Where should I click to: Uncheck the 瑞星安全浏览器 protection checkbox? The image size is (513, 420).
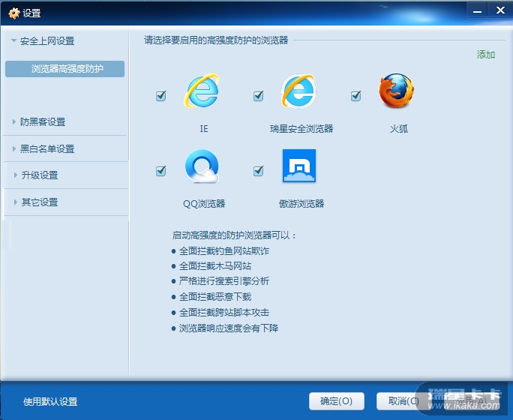pyautogui.click(x=258, y=96)
